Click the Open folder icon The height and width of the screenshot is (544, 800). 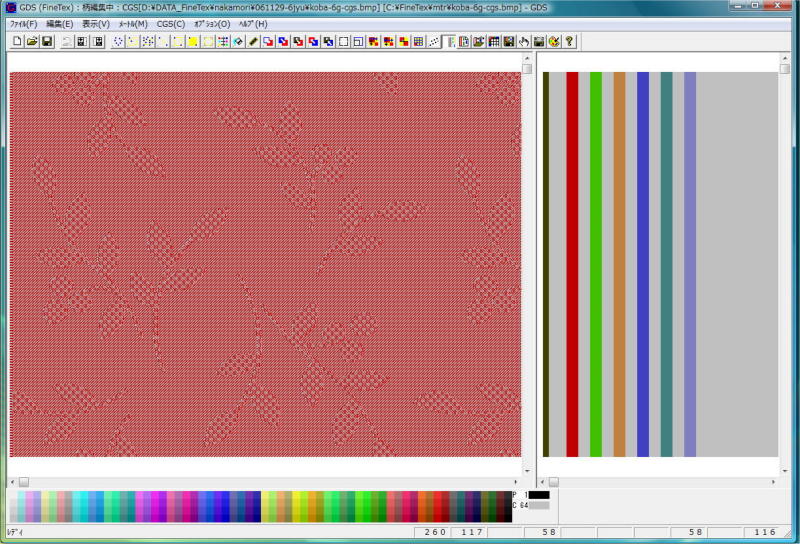(32, 41)
